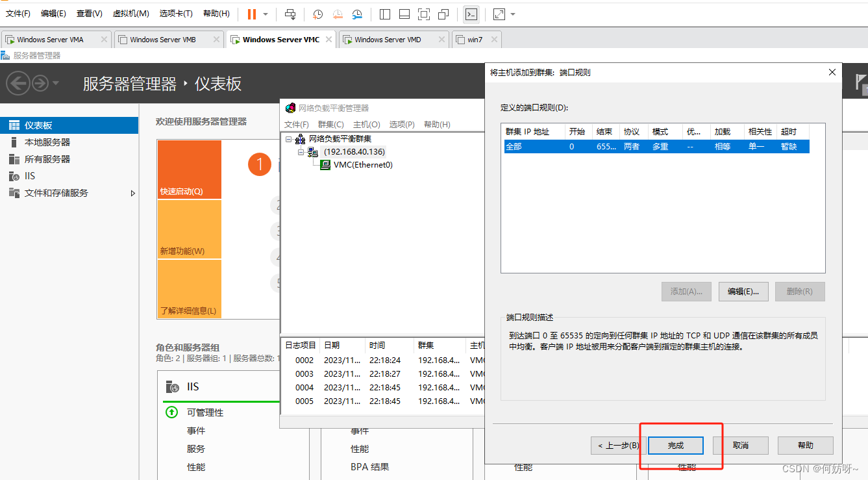Click the Server Manager back arrow

click(18, 83)
